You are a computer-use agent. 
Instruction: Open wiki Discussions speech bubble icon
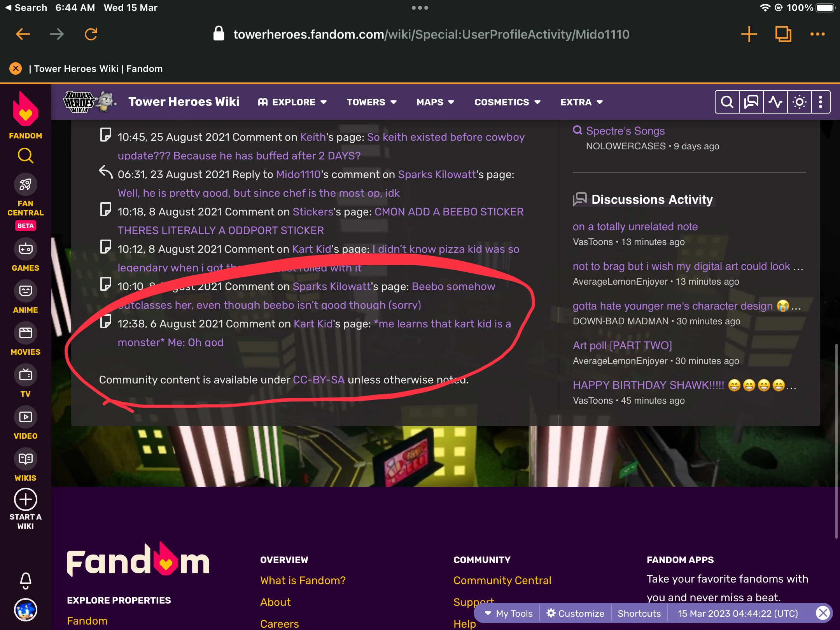click(751, 102)
